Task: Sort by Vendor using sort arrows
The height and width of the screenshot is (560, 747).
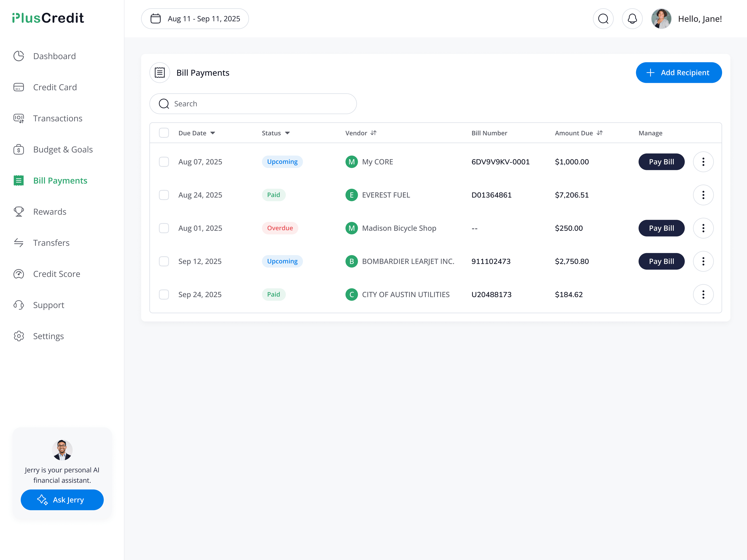Action: pos(373,133)
